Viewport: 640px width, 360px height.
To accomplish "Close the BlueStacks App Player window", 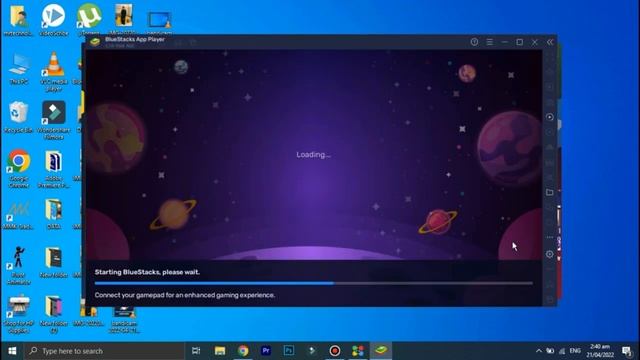I will (535, 42).
